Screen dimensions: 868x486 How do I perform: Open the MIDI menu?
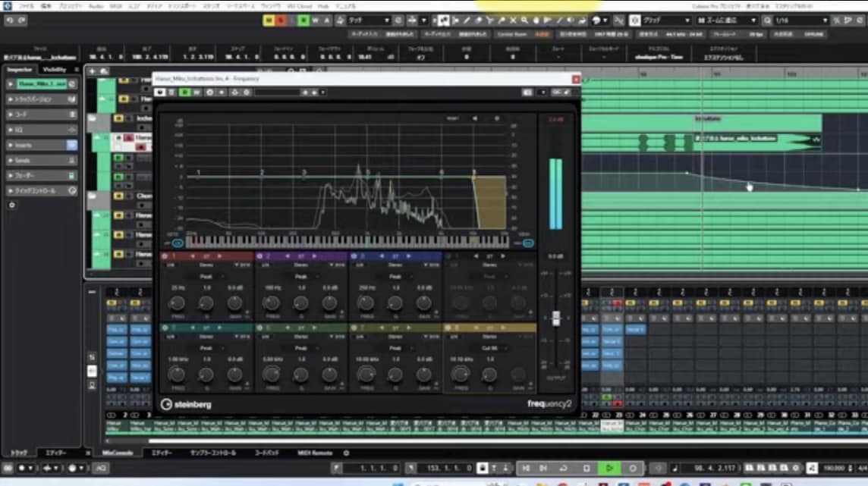[115, 6]
